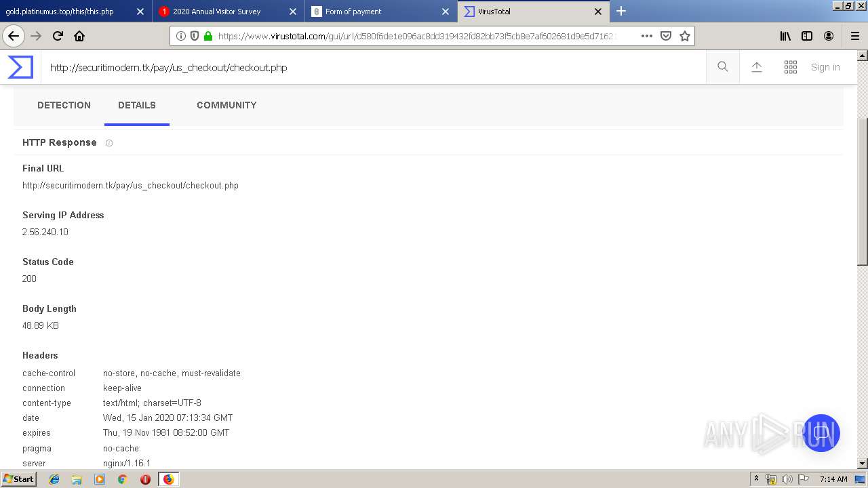Click the Firefox taskbar button
Image resolution: width=868 pixels, height=488 pixels.
[x=168, y=479]
